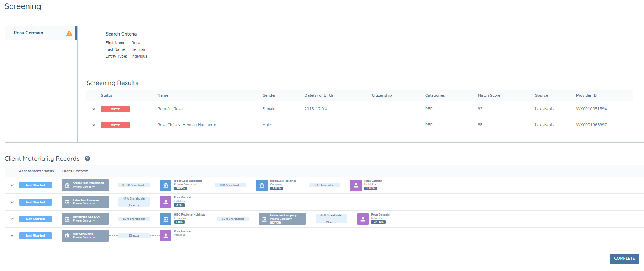Click Not Started for Ajar Consulting
The height and width of the screenshot is (271, 644).
click(x=35, y=236)
